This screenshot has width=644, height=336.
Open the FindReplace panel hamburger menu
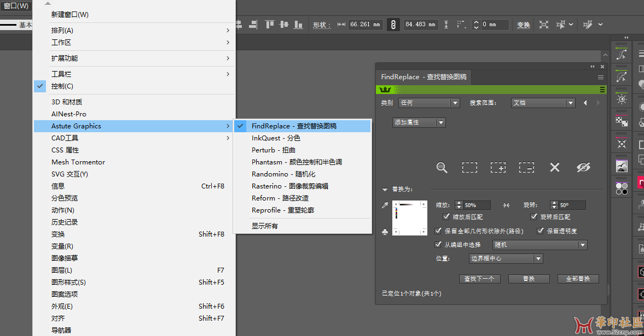tap(600, 77)
